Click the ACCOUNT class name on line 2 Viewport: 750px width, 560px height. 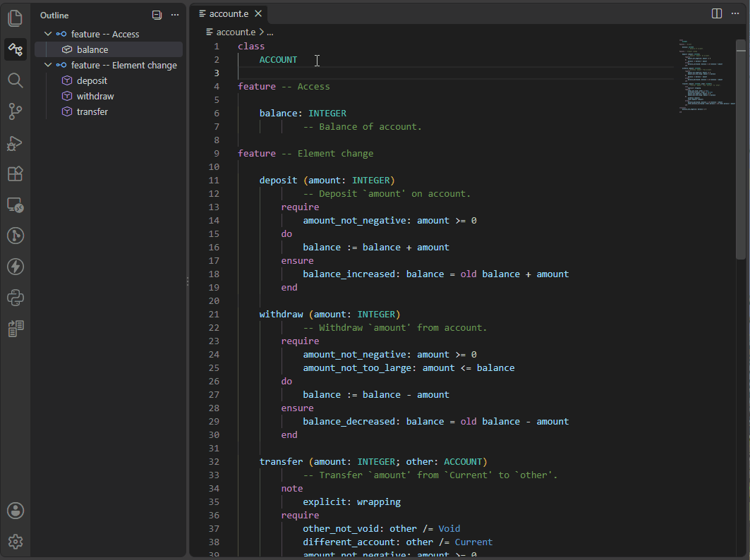pos(278,60)
